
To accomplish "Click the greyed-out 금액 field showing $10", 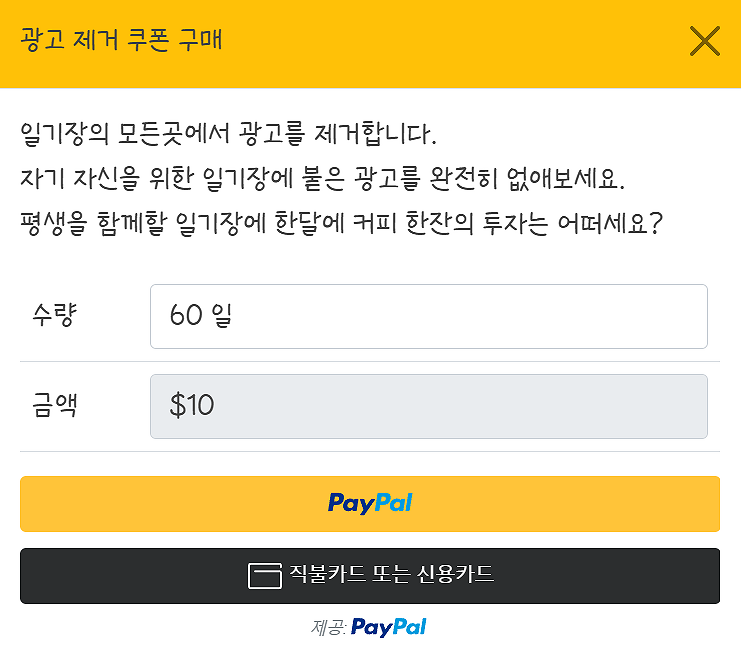I will 428,406.
